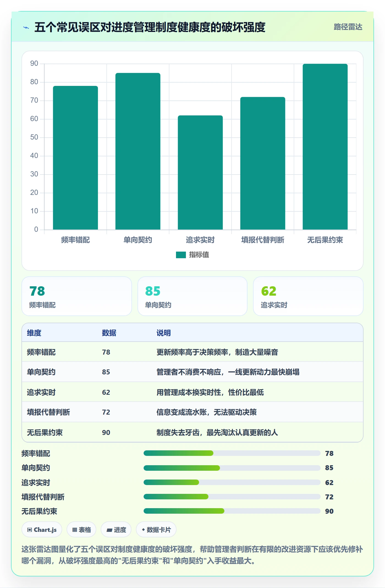Click description 信息变成流水账，无法驱动决策
Screen dimensions: 385x588
coord(207,412)
